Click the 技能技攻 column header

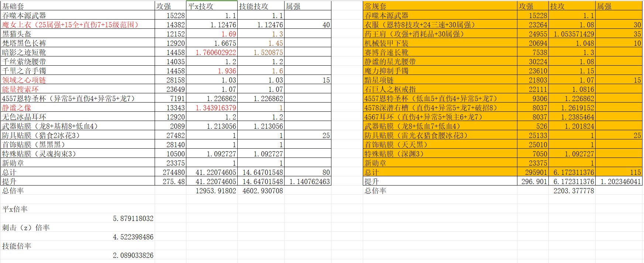click(261, 6)
